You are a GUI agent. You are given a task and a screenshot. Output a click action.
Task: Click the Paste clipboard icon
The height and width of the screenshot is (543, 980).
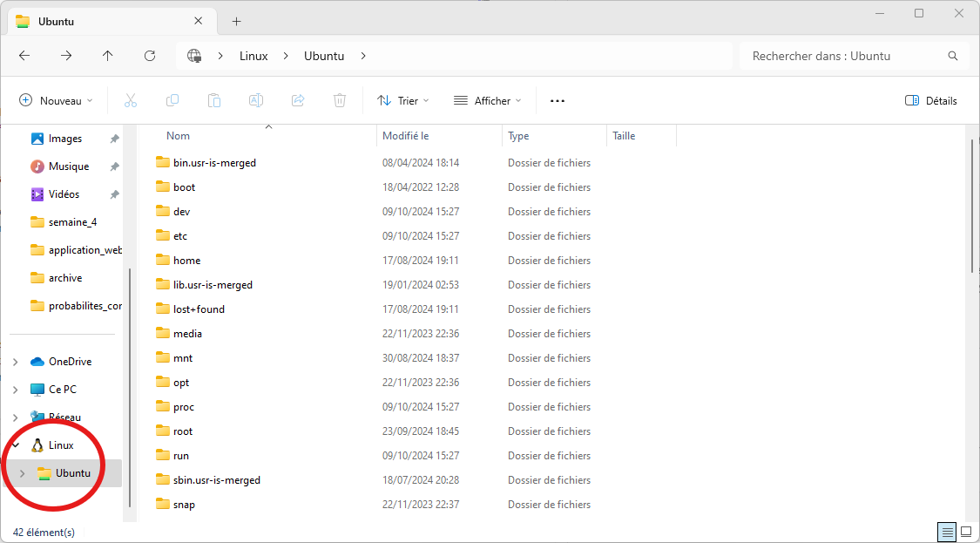point(214,101)
